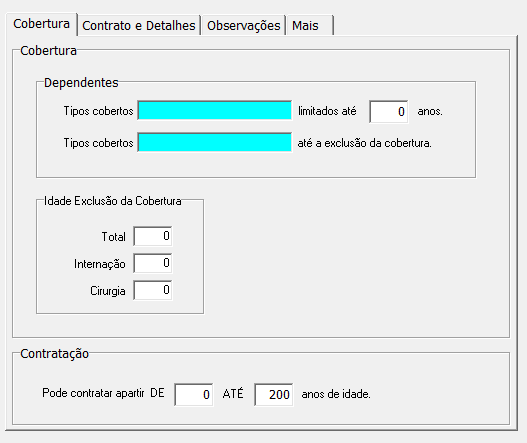Screen dimensions: 527x443
Task: Click cyan Tipos cobertos field before até a exclusão
Action: 214,142
